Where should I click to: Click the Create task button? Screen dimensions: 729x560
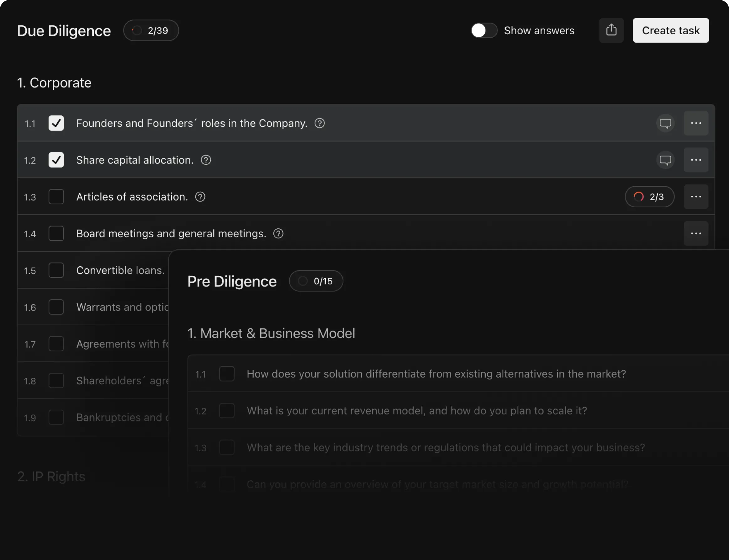(x=670, y=30)
